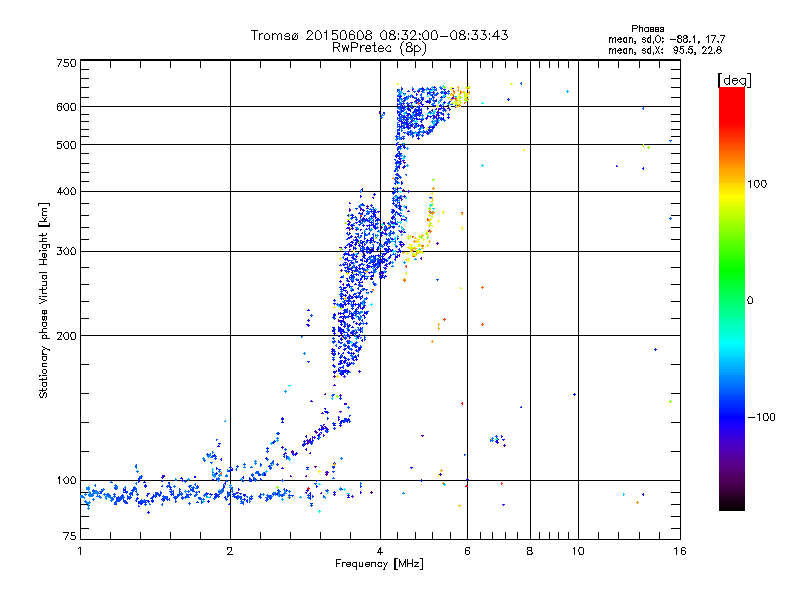Click the x-axis tick label '2'

pos(230,551)
